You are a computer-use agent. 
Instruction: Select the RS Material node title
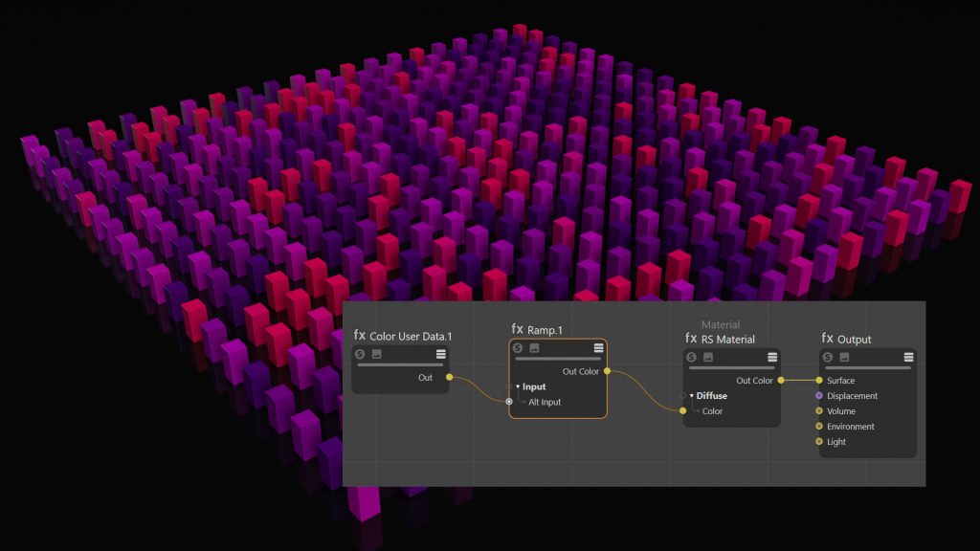[x=728, y=340]
